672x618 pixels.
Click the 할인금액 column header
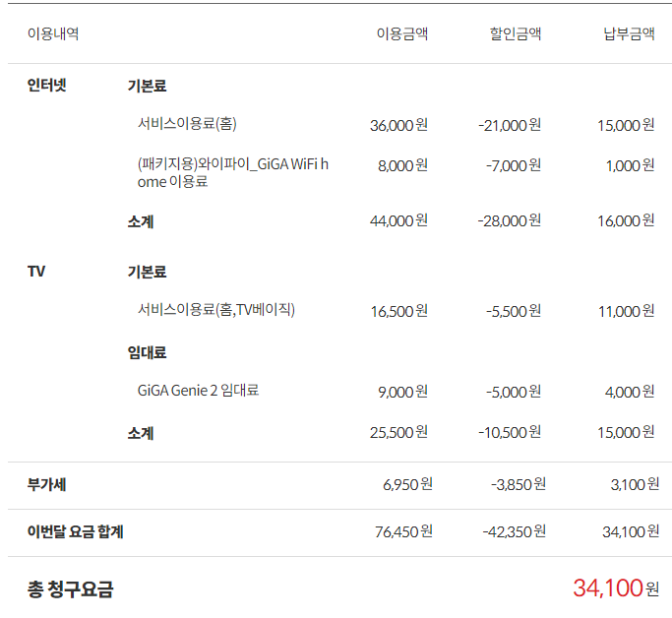point(516,33)
